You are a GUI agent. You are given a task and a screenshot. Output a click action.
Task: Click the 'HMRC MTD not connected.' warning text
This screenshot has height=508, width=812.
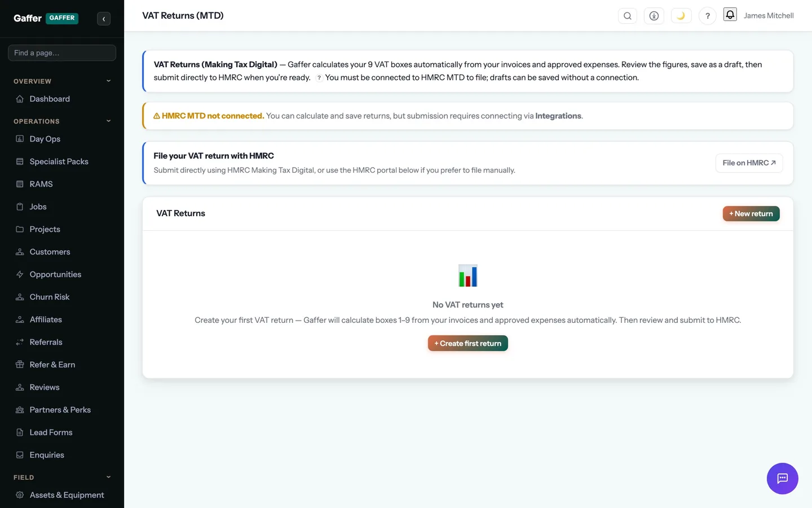213,116
